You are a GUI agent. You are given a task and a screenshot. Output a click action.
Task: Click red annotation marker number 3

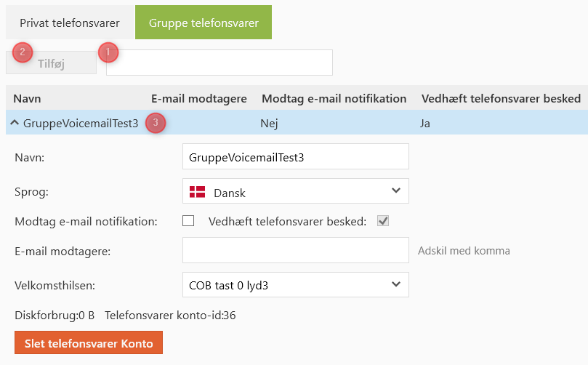click(x=156, y=123)
